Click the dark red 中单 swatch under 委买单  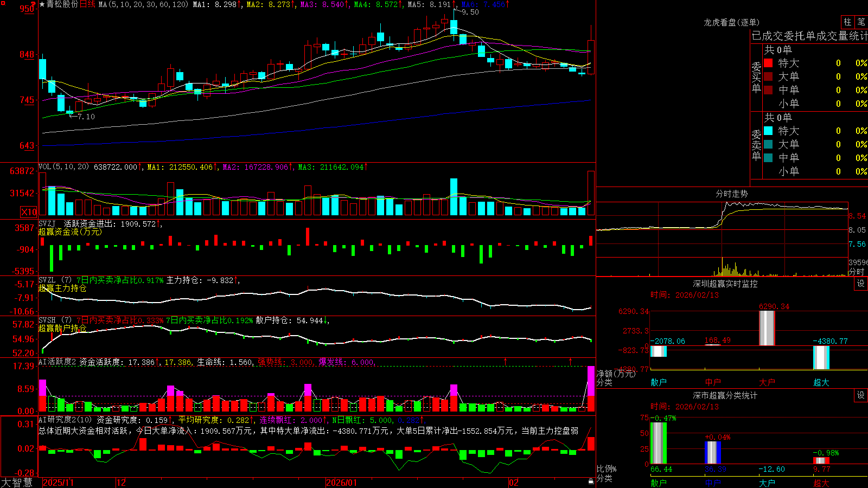tap(768, 90)
